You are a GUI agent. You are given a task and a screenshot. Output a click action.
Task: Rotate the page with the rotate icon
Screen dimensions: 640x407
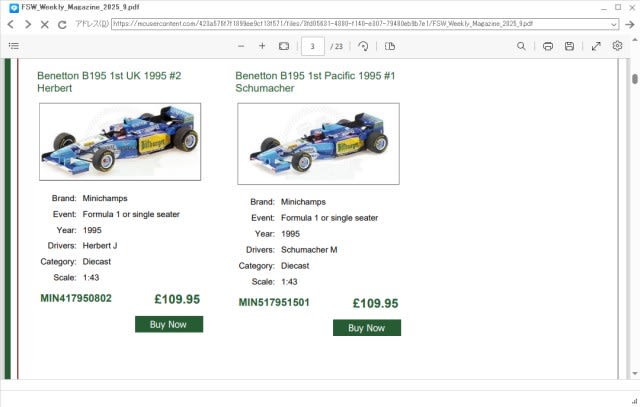coord(363,46)
